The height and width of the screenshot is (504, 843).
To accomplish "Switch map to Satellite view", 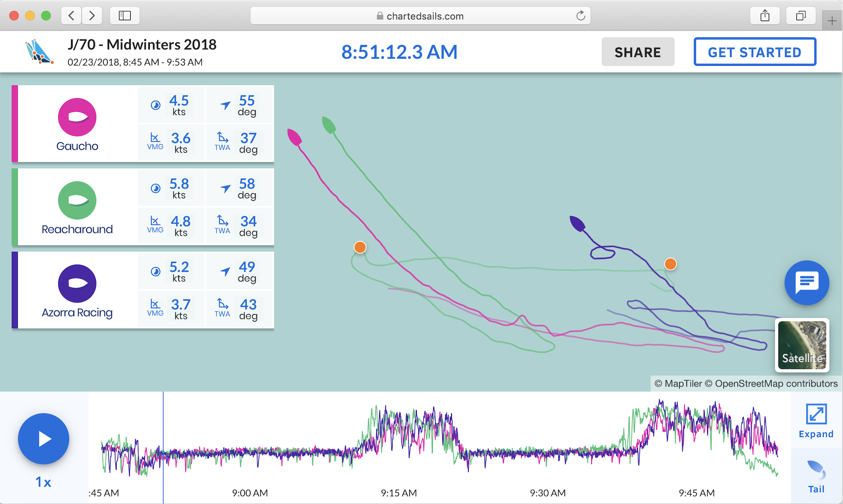I will (802, 345).
